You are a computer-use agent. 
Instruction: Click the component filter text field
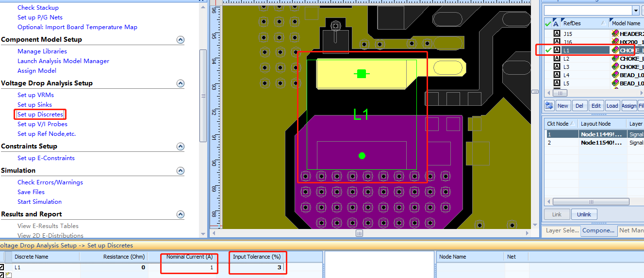click(x=588, y=10)
